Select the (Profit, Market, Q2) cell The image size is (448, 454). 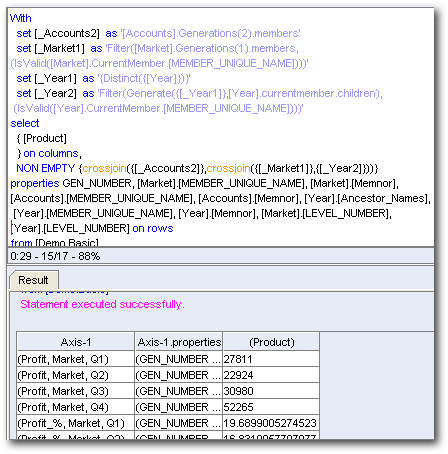click(x=76, y=375)
